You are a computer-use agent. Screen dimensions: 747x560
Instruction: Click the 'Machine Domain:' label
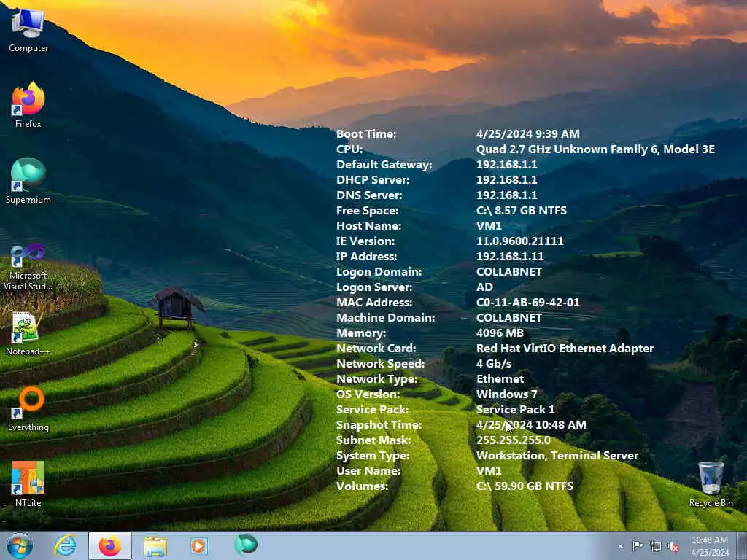point(385,318)
